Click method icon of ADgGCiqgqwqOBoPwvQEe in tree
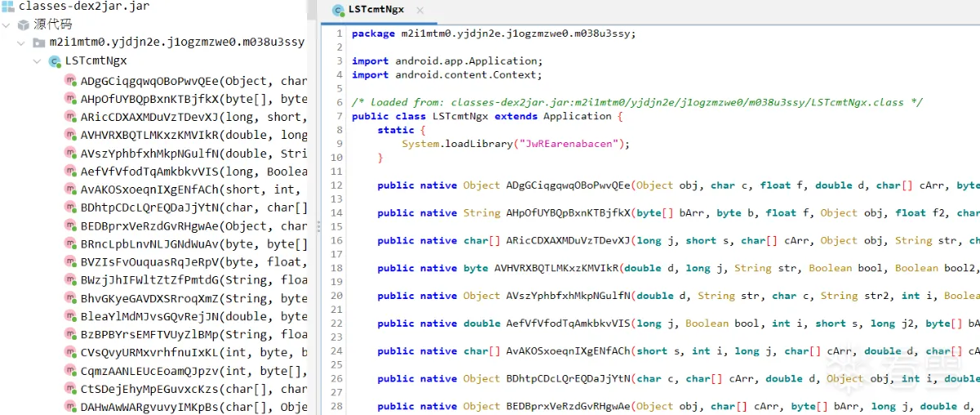The width and height of the screenshot is (980, 415). click(70, 81)
